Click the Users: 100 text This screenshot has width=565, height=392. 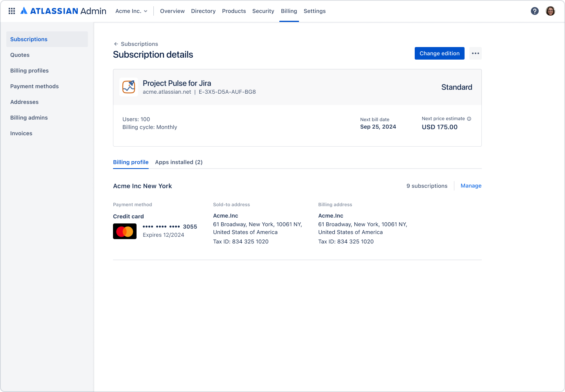coord(136,119)
